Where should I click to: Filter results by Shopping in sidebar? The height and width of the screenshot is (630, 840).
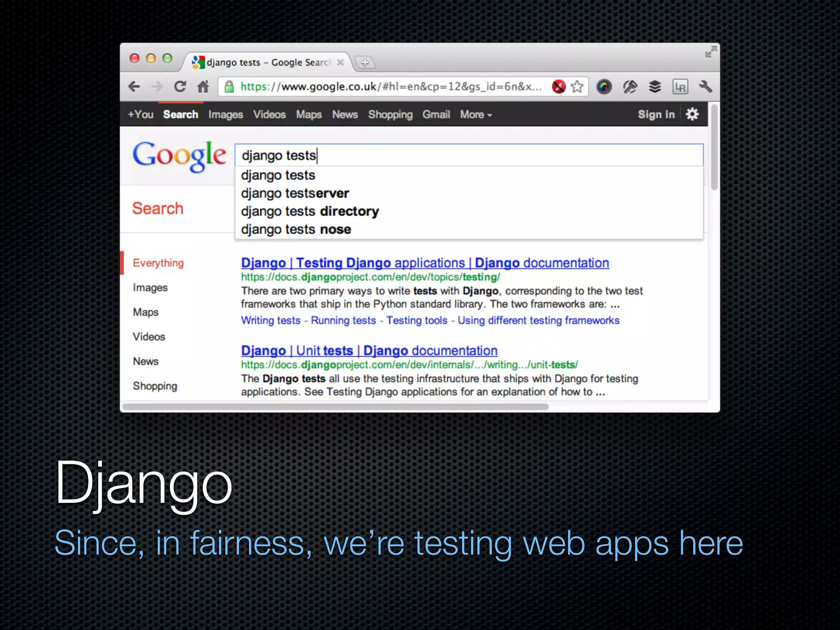155,386
